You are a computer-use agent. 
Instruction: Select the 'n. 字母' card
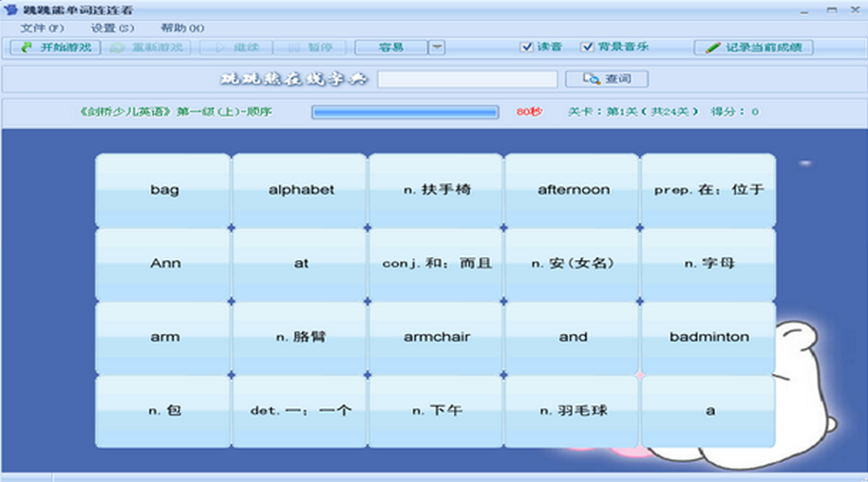pyautogui.click(x=708, y=265)
